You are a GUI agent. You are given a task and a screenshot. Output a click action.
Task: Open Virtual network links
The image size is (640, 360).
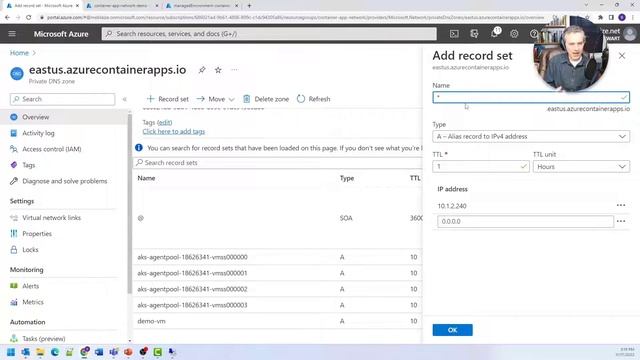tap(51, 218)
